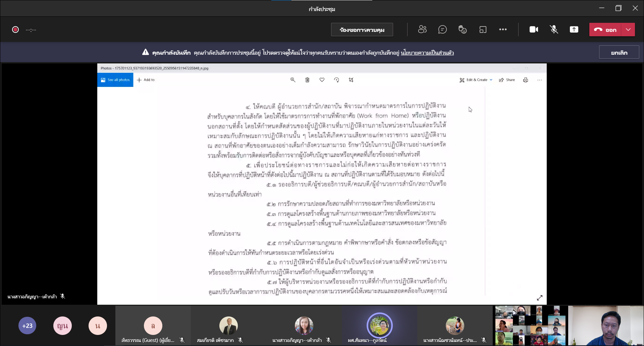Click the Add to menu item
This screenshot has width=644, height=346.
coord(146,80)
